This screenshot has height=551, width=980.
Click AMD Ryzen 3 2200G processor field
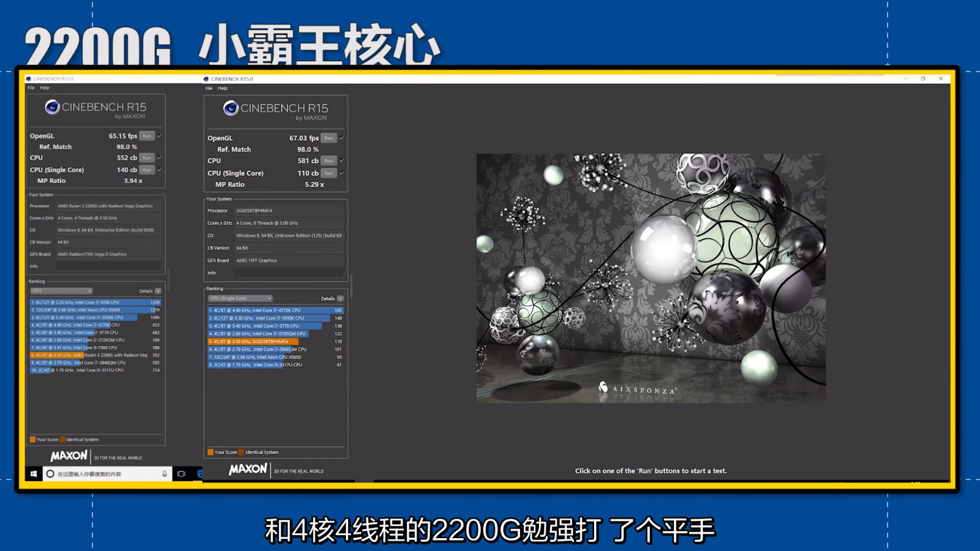pos(108,206)
